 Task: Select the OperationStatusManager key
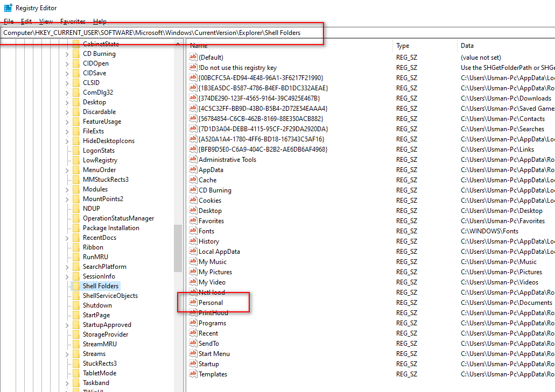(x=118, y=218)
